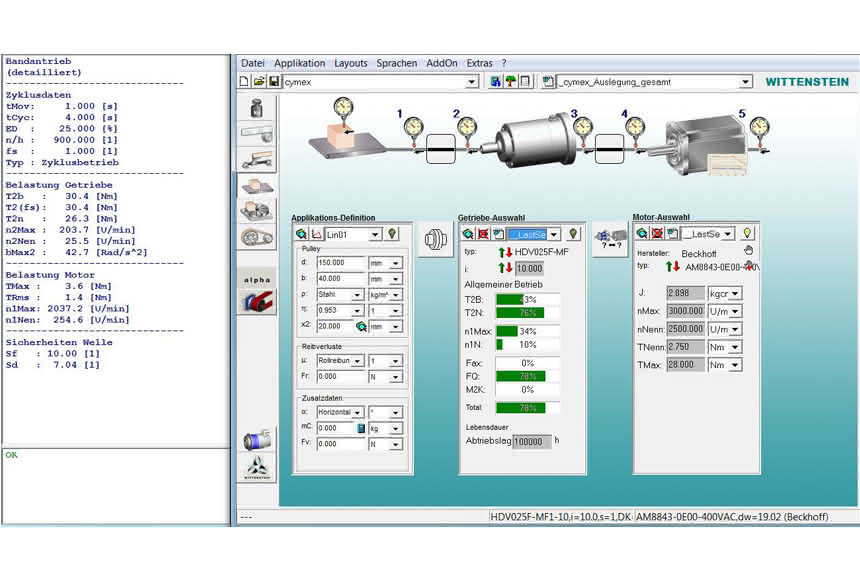Click the coupling icon between definition panels
The image size is (860, 580).
tap(435, 240)
